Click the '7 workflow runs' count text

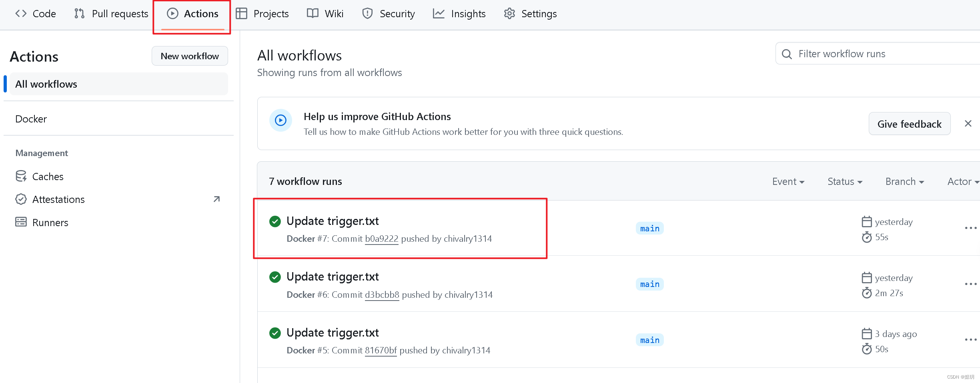pyautogui.click(x=305, y=181)
